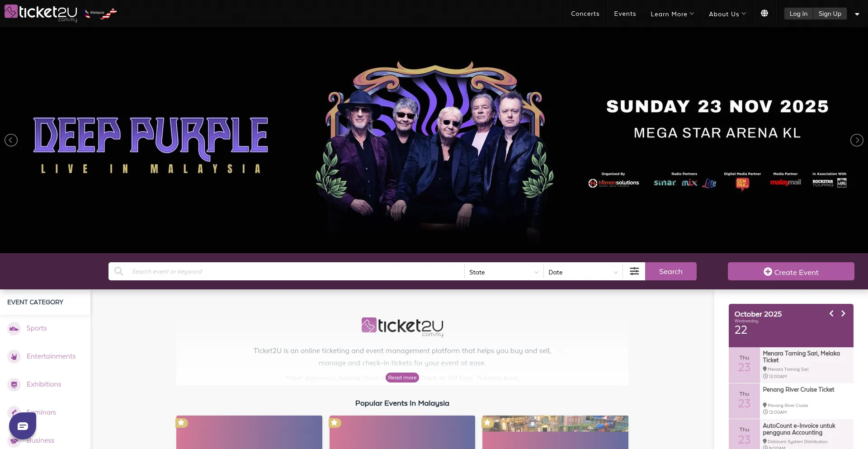Screen dimensions: 868x449
Task: Click the globe language icon
Action: [x=764, y=14]
